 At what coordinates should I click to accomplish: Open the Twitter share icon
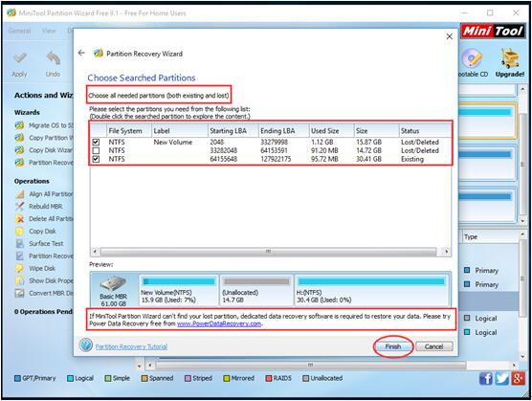pos(501,378)
